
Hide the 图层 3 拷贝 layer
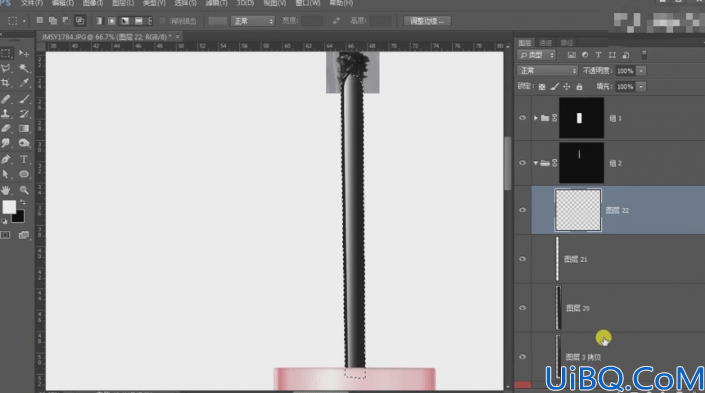pos(522,357)
